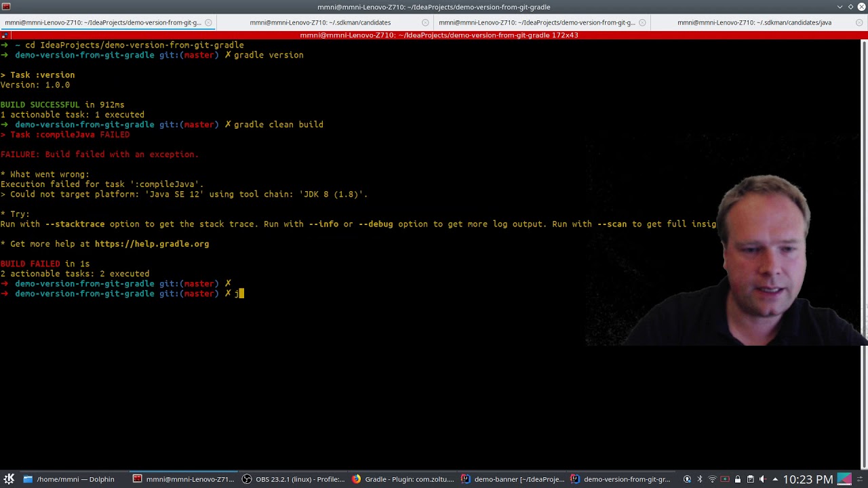This screenshot has width=868, height=488.
Task: Open OBS 23.2.1 taskbar window
Action: click(x=293, y=479)
